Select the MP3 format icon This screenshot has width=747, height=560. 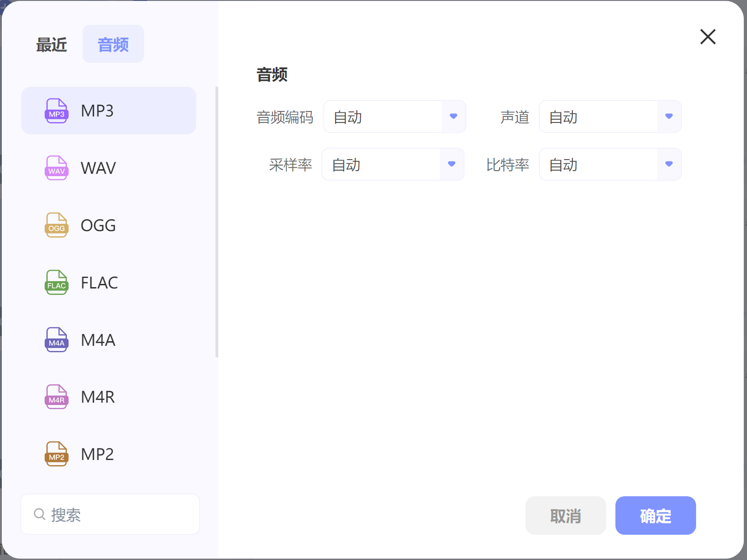coord(56,111)
